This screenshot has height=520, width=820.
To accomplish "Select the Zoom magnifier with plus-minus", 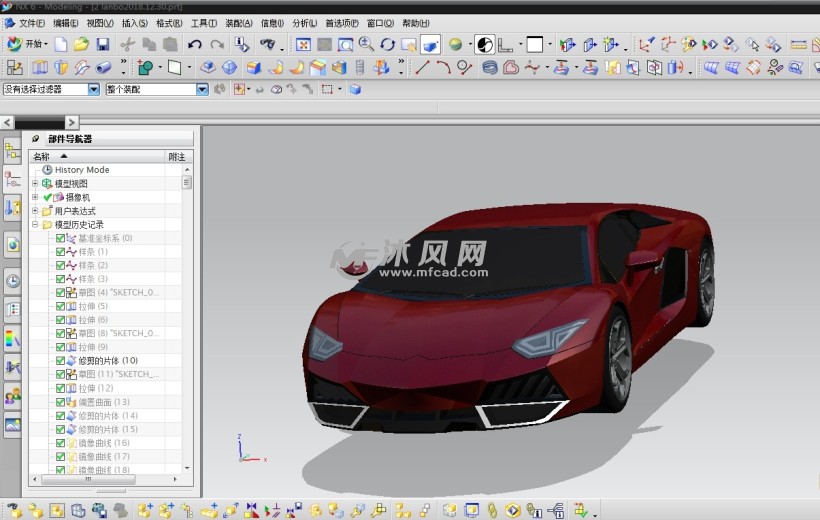I will [x=366, y=44].
